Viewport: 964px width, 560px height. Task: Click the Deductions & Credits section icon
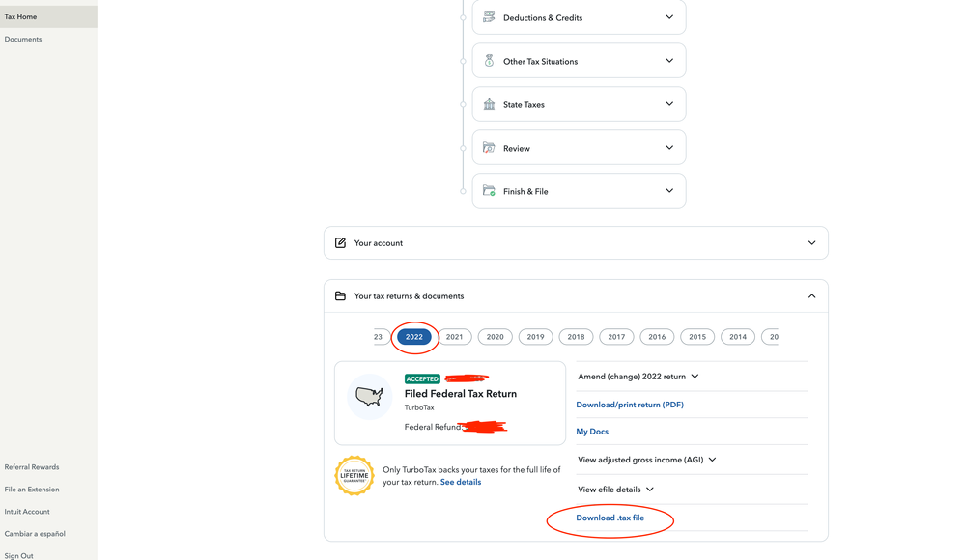click(x=489, y=17)
